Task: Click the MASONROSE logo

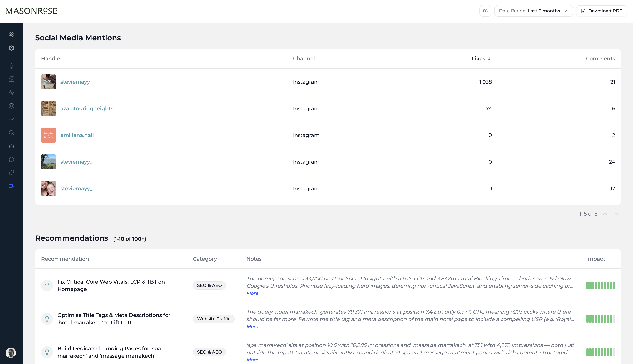Action: click(31, 11)
